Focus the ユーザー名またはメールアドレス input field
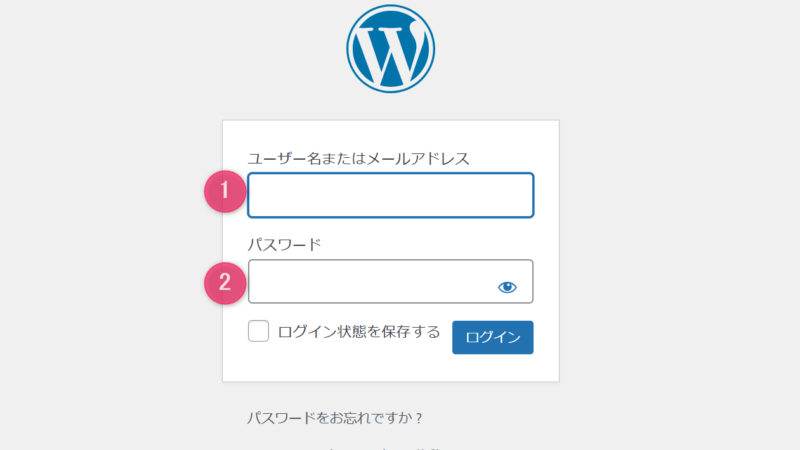Image resolution: width=800 pixels, height=450 pixels. click(391, 195)
